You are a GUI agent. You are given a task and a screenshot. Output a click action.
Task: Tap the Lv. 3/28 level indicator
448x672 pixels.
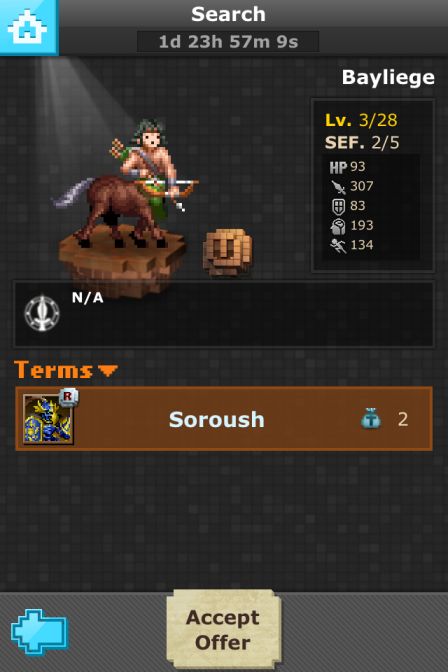click(361, 120)
